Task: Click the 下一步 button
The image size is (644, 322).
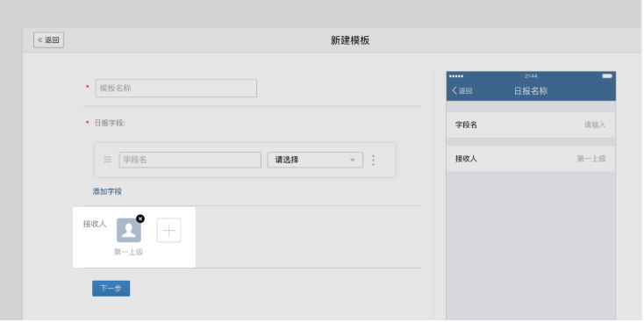Action: point(111,289)
